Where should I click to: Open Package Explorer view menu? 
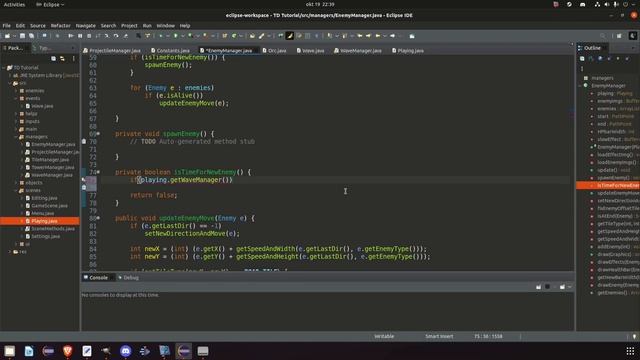tap(73, 58)
